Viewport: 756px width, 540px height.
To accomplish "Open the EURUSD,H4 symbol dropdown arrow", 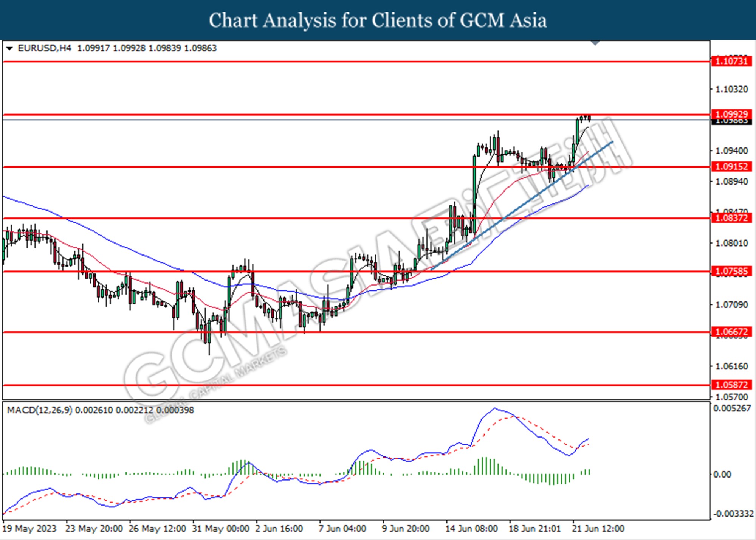I will [9, 48].
